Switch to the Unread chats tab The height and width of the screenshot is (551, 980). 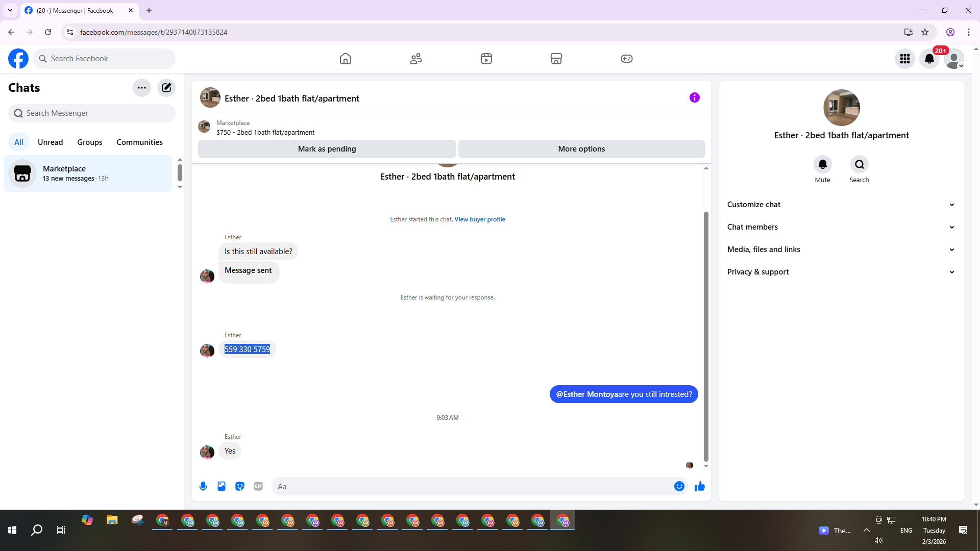click(50, 142)
